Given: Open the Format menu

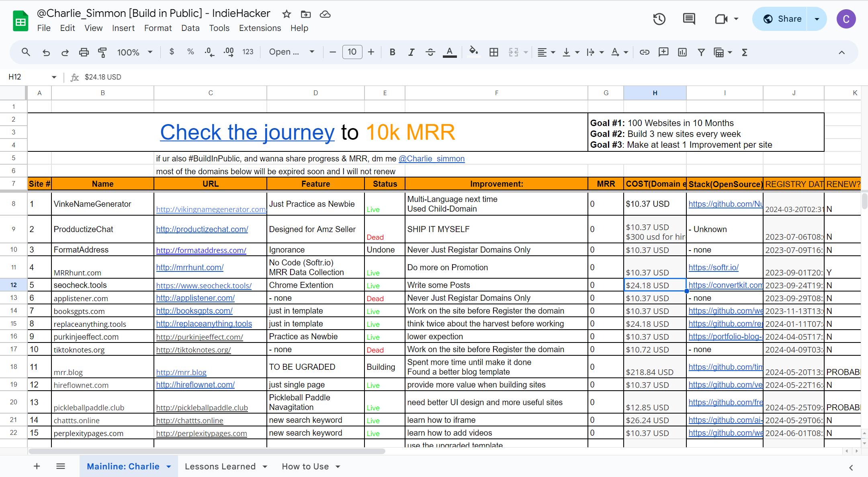Looking at the screenshot, I should tap(158, 28).
